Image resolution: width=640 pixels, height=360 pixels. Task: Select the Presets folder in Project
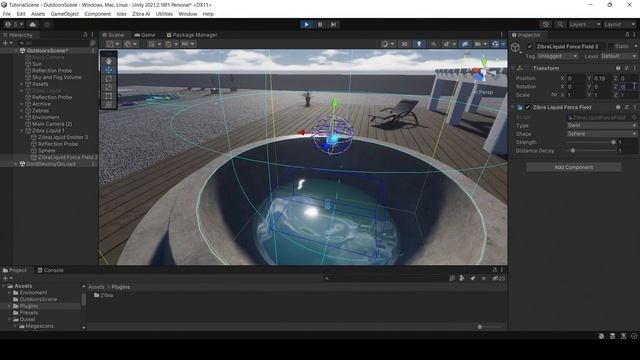pos(29,313)
